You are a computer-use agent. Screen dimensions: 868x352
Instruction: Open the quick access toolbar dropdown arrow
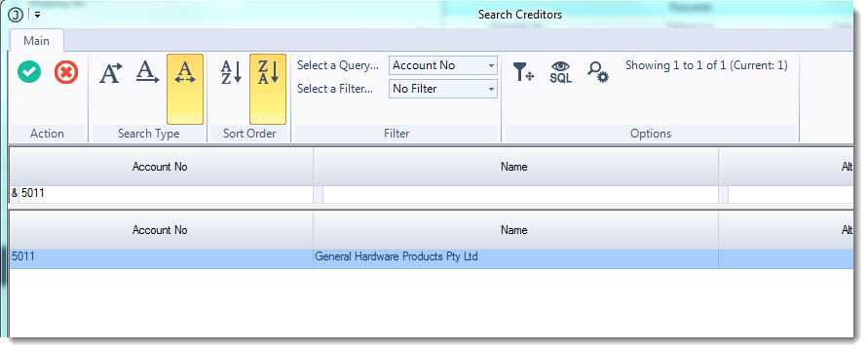click(37, 15)
